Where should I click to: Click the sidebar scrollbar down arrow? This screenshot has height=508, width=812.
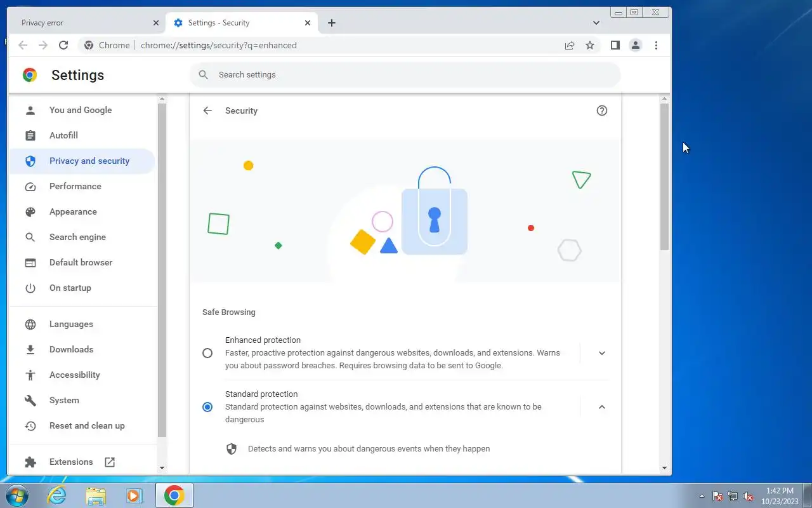[162, 468]
